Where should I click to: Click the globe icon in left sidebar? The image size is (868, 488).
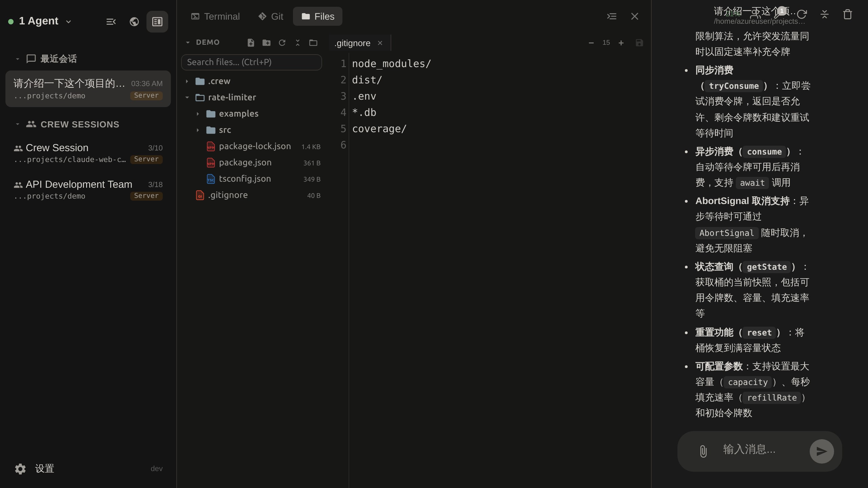click(134, 22)
